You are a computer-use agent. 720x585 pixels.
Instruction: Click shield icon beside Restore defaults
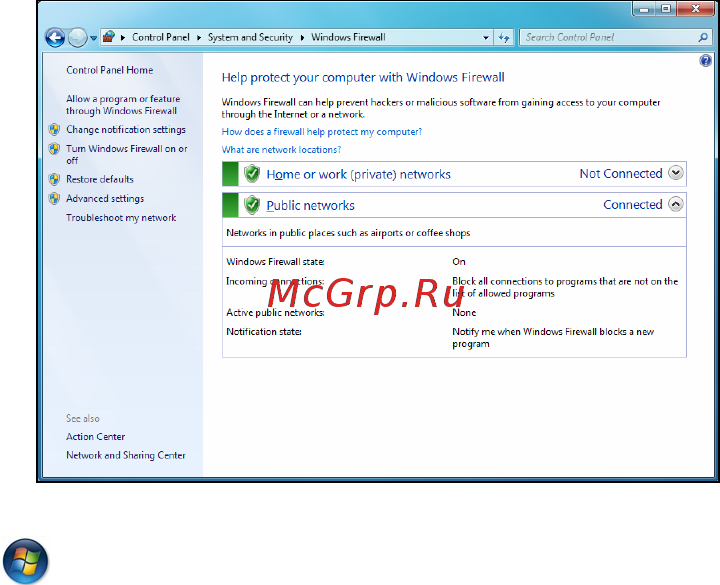54,179
